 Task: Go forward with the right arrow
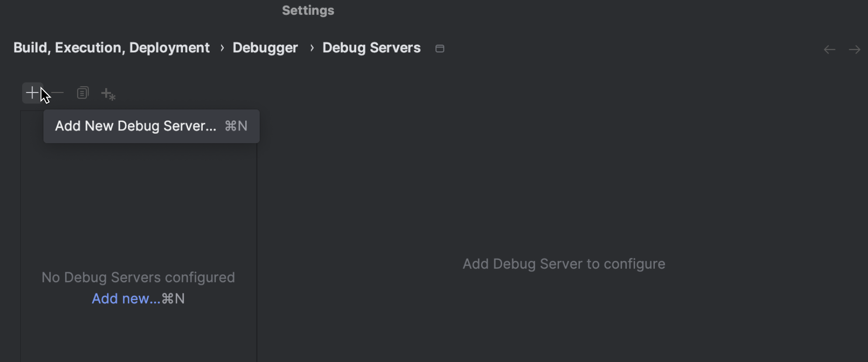854,49
